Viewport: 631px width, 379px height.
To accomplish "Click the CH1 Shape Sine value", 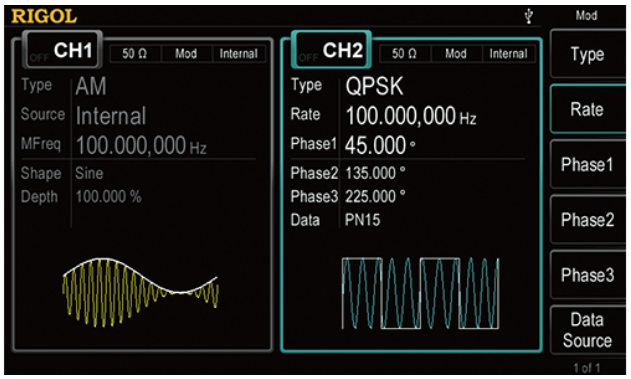I will coord(89,173).
